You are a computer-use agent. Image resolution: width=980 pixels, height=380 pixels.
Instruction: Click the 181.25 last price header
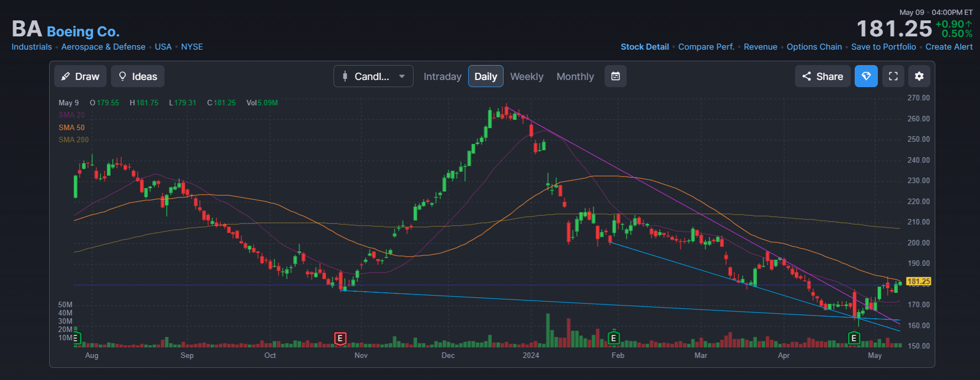894,29
